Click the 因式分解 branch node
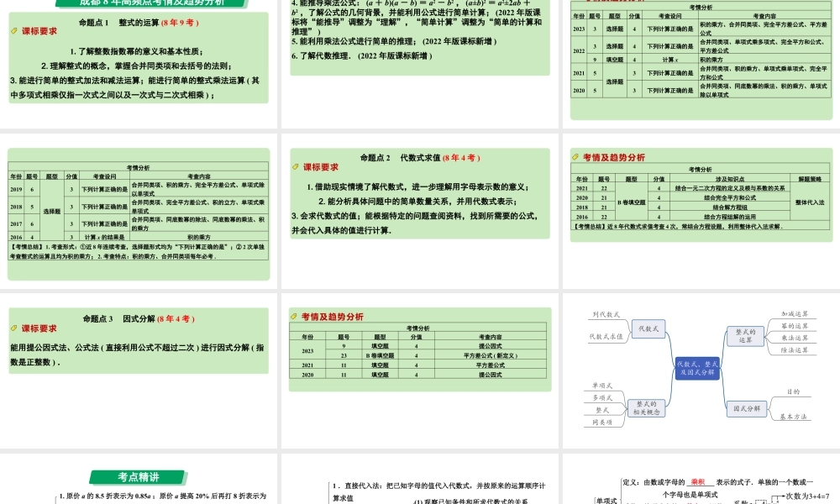The width and height of the screenshot is (840, 504). [x=747, y=410]
